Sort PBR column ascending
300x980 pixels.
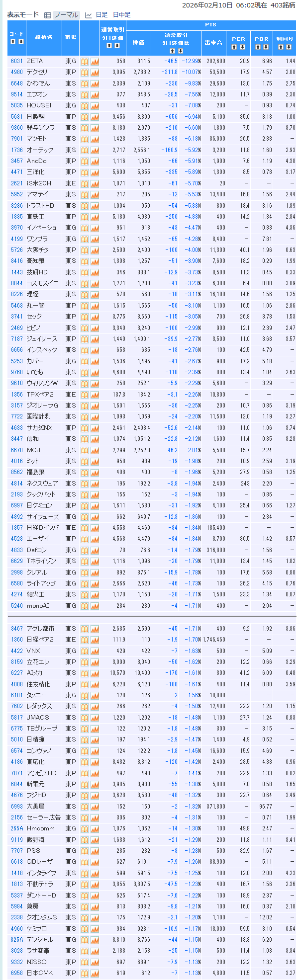[258, 47]
